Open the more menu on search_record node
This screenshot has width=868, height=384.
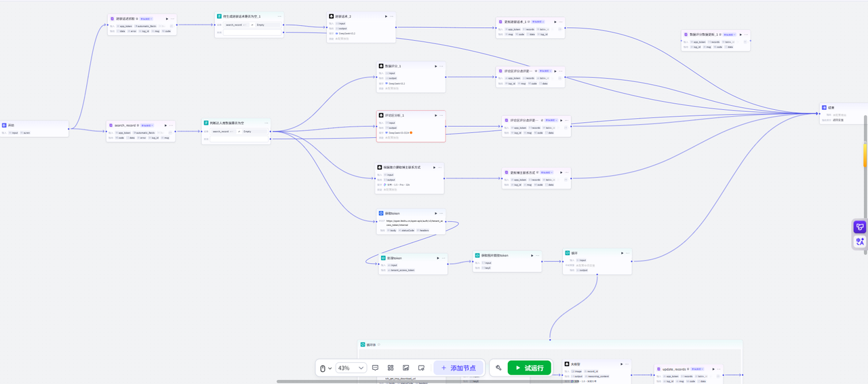(x=171, y=126)
